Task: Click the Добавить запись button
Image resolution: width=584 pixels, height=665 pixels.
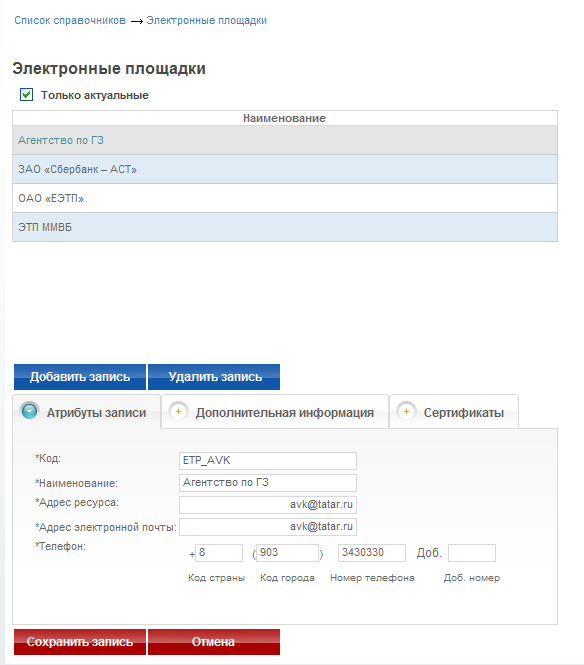Action: [80, 377]
